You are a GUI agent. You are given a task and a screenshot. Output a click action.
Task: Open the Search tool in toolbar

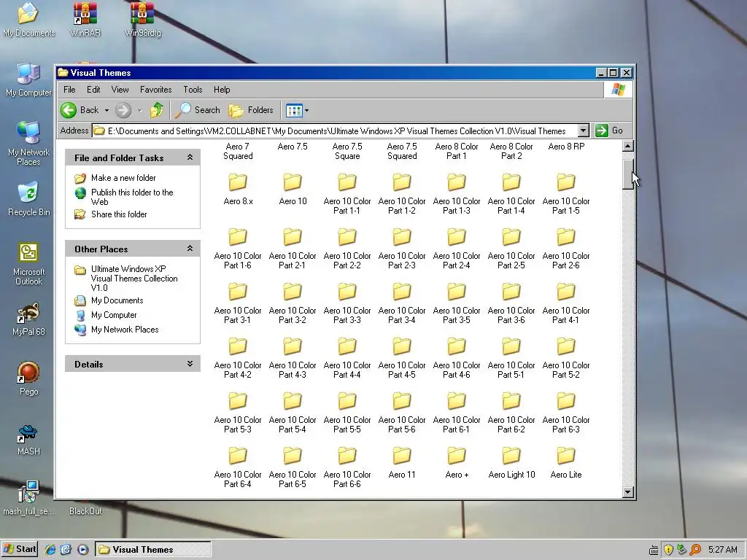click(x=197, y=110)
